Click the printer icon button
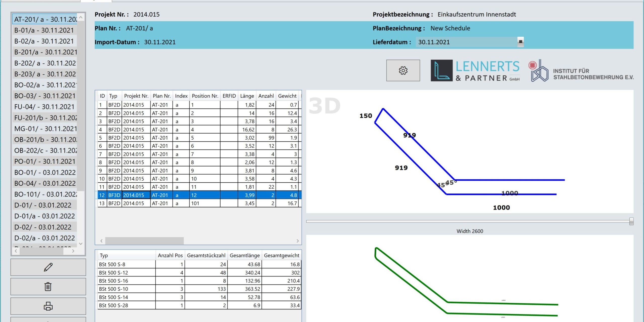The height and width of the screenshot is (322, 644). click(48, 306)
